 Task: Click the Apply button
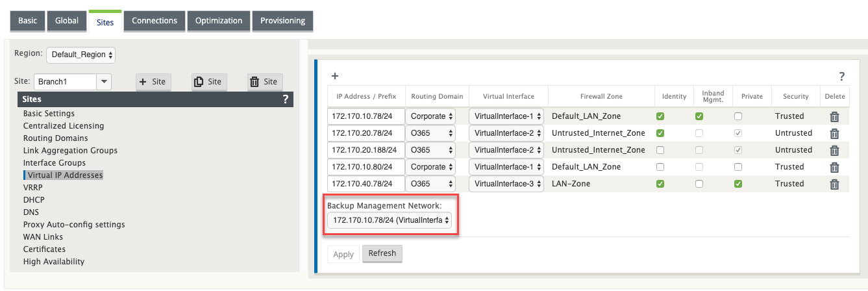tap(343, 254)
